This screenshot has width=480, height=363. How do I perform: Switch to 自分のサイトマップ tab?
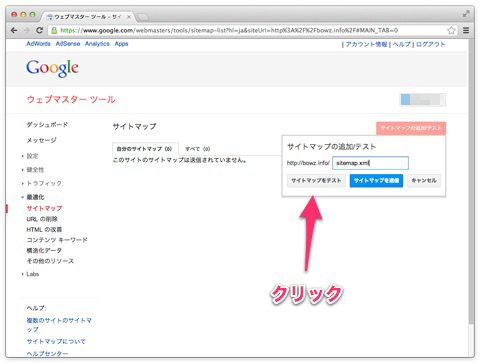point(144,149)
